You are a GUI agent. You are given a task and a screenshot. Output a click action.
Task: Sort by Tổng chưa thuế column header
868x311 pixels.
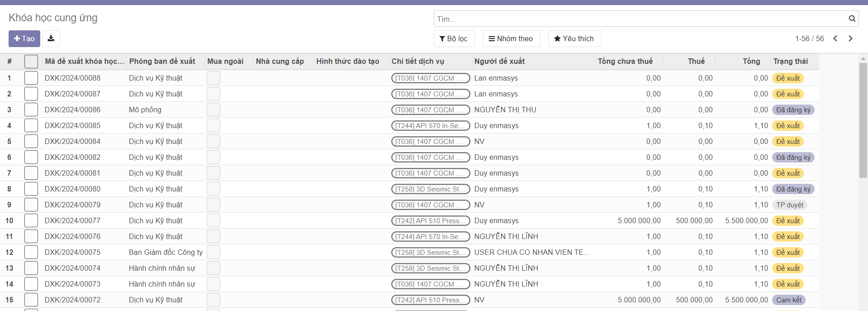tap(625, 61)
